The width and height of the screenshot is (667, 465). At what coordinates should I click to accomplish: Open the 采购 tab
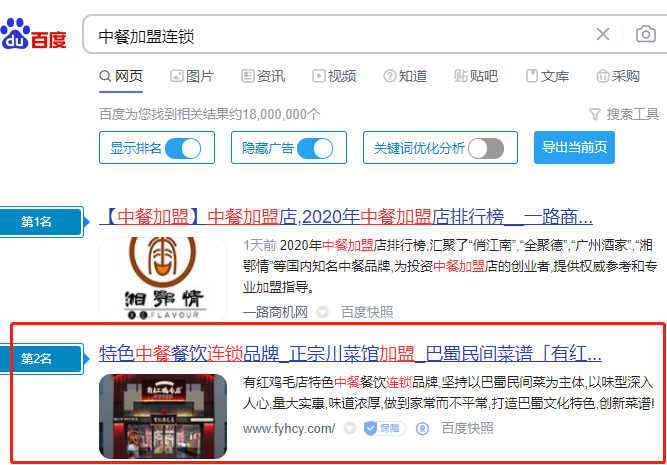618,76
